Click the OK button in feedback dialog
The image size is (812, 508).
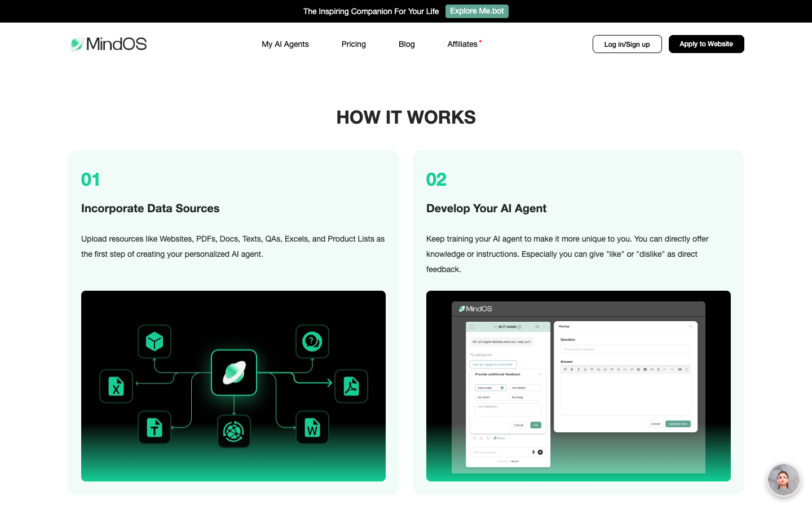(x=536, y=425)
